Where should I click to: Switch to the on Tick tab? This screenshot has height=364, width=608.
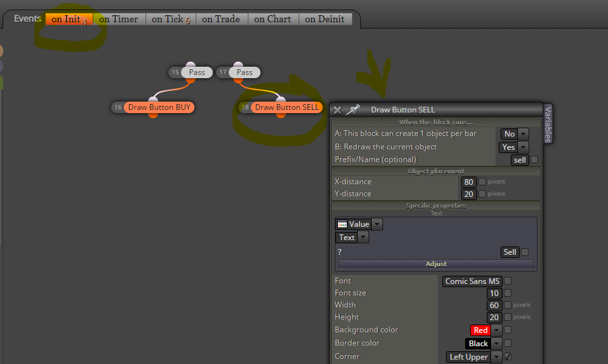tap(171, 19)
